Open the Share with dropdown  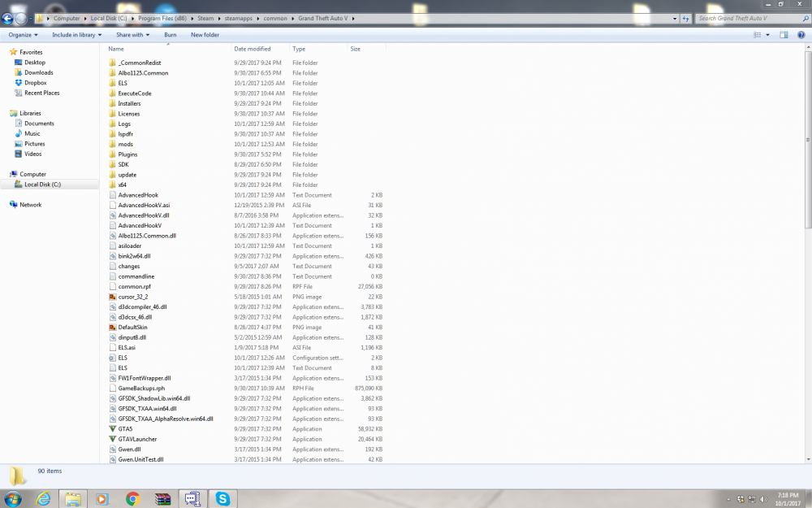coord(132,35)
